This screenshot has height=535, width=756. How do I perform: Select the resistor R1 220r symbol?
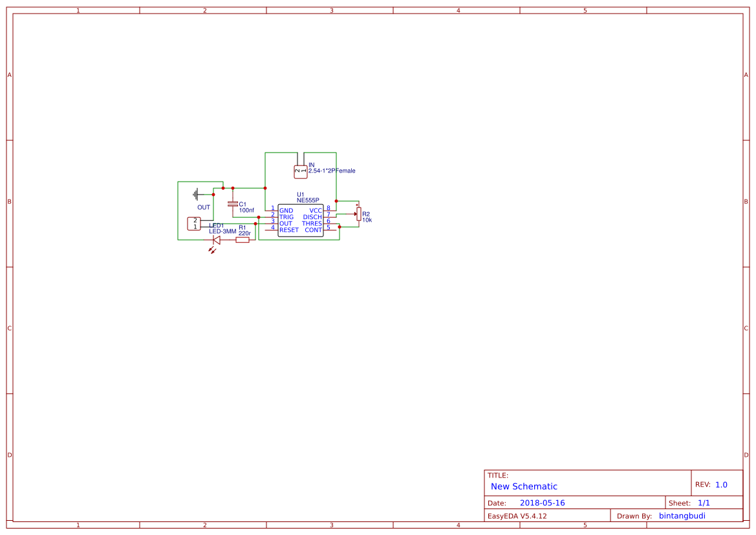(242, 239)
